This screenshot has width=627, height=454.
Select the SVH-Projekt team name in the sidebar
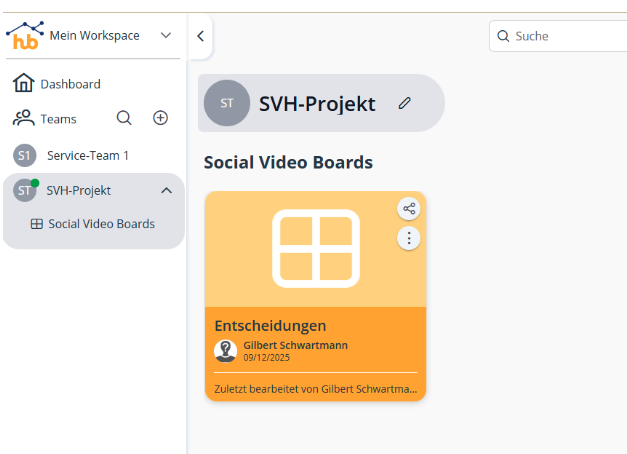79,191
